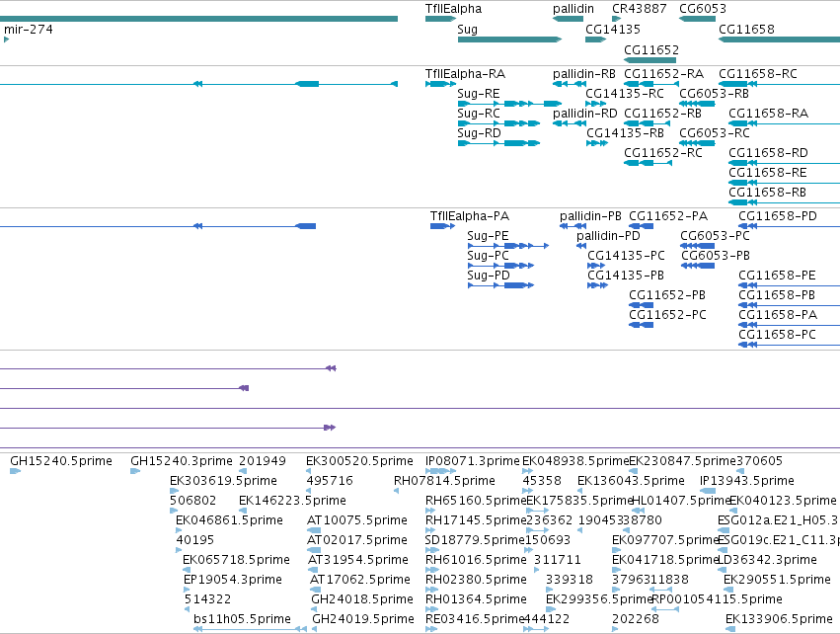The image size is (840, 634).
Task: Click the bs11h05.5prime EST label
Action: [242, 619]
